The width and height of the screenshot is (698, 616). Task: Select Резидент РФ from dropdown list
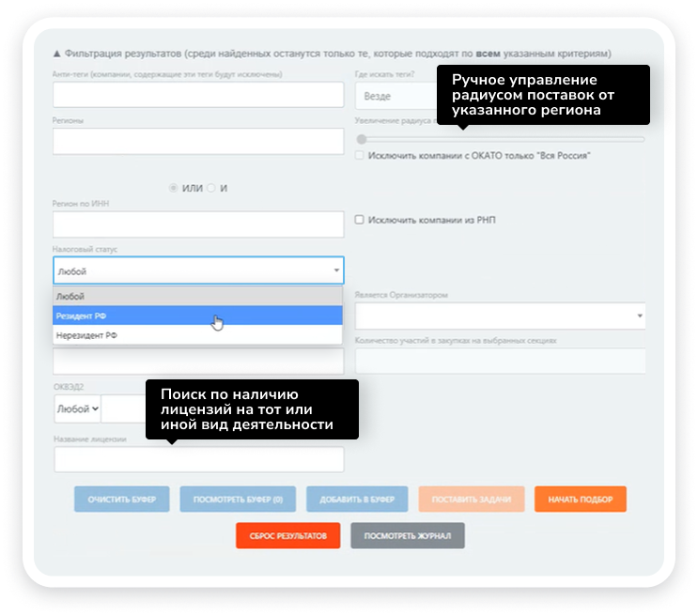197,316
